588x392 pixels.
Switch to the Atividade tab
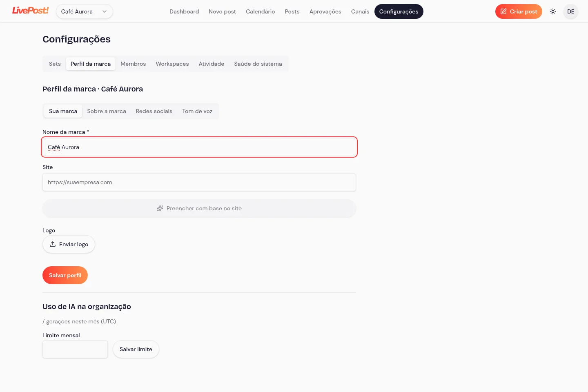pyautogui.click(x=212, y=64)
